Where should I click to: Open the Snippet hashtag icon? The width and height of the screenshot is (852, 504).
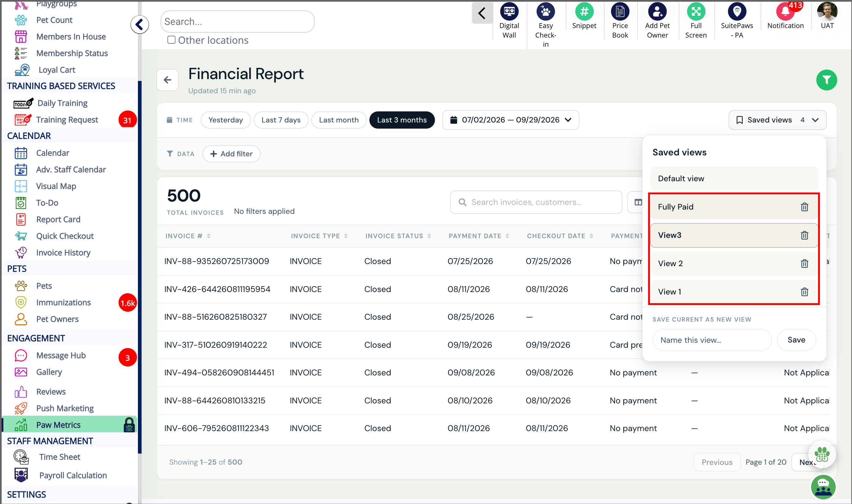pos(584,12)
